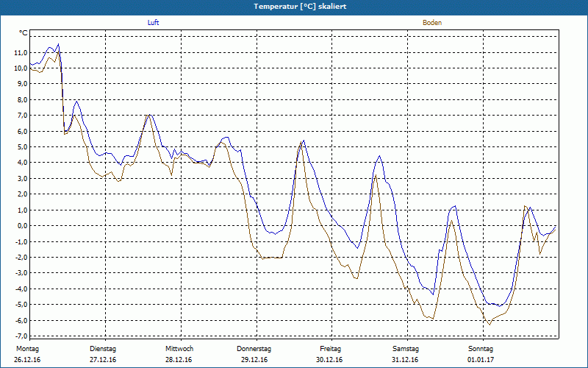The image size is (588, 368).
Task: Click the Samstag day label
Action: click(x=406, y=349)
